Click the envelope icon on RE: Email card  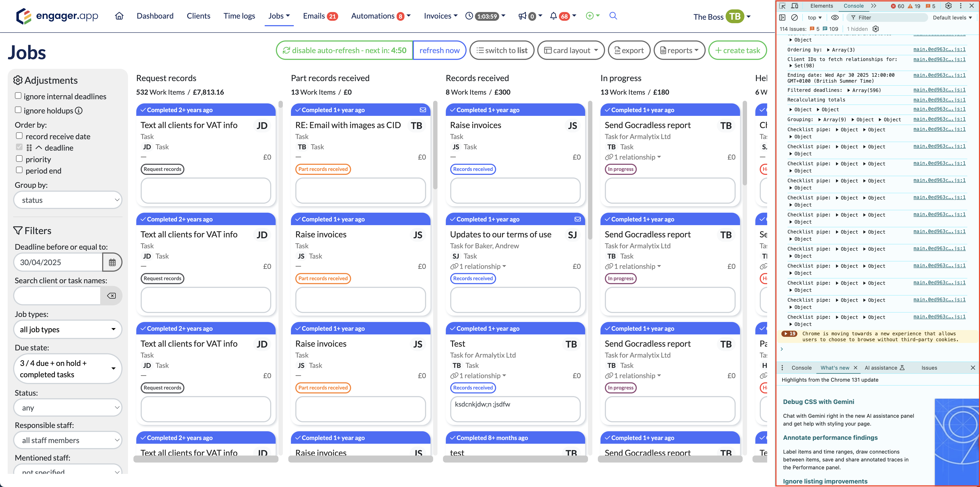point(423,110)
